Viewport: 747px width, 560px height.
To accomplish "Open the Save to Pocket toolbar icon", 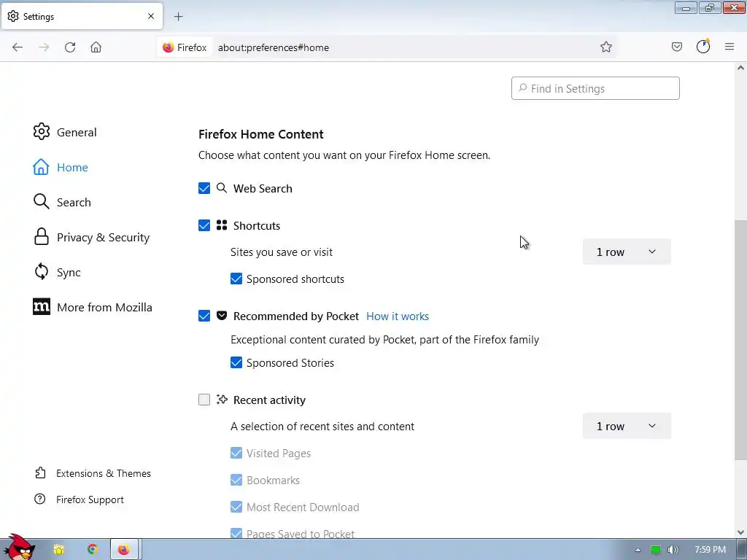I will [676, 47].
